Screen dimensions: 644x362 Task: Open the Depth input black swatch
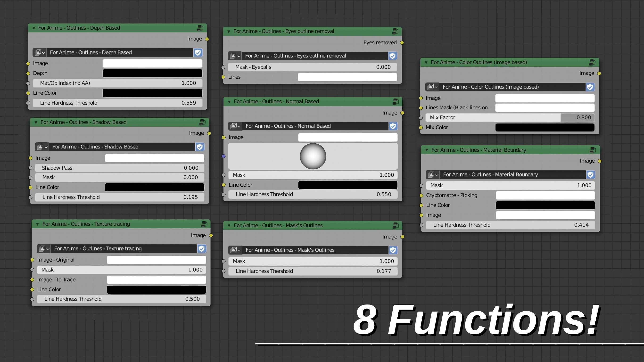tap(153, 73)
